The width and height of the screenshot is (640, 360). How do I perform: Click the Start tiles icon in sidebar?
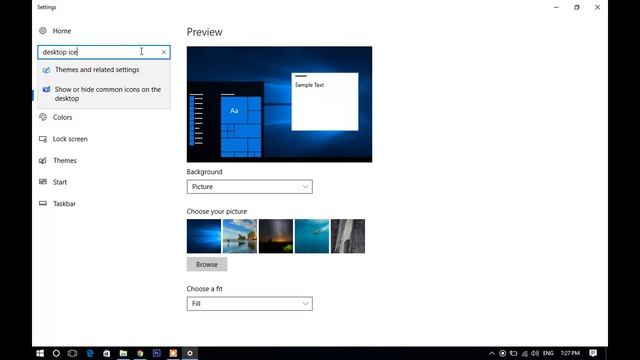[43, 182]
